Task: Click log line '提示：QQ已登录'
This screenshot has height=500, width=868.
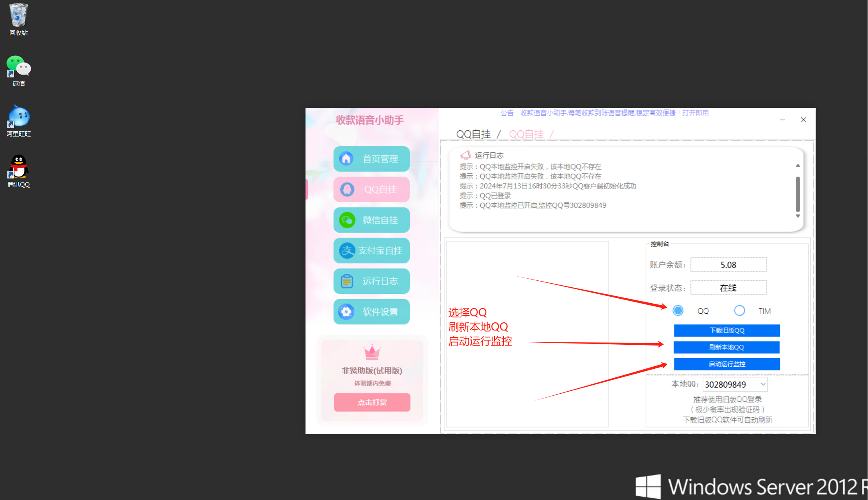Action: point(485,196)
